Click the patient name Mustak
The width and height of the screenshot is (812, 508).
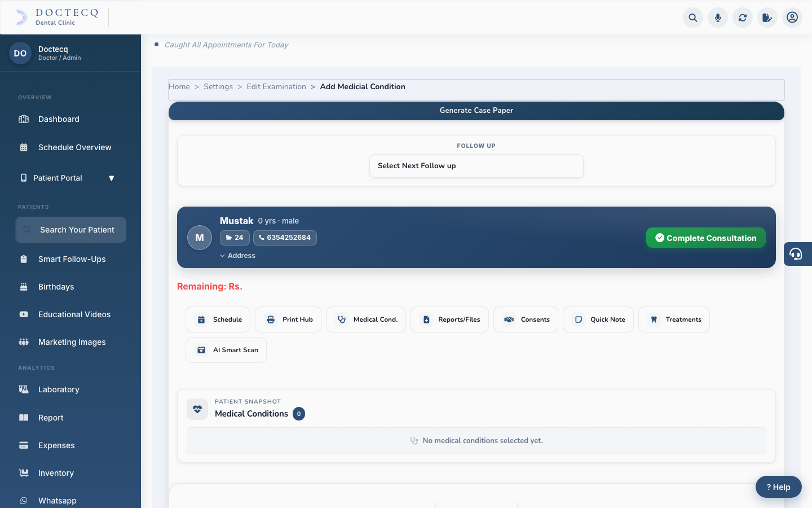tap(237, 221)
